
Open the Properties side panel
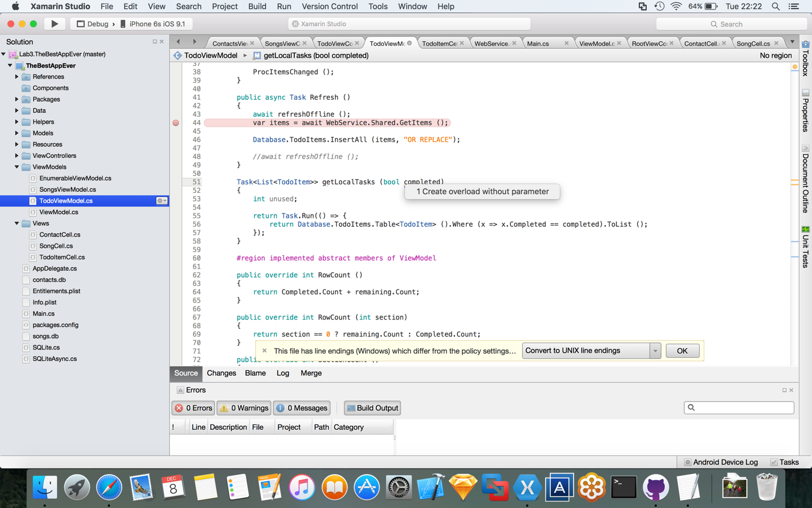click(x=805, y=111)
